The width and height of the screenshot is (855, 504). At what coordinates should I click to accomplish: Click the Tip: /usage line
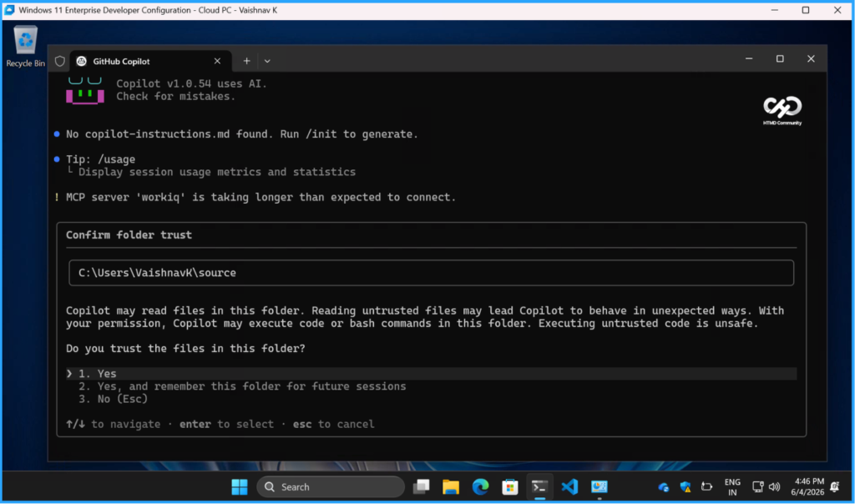coord(100,159)
